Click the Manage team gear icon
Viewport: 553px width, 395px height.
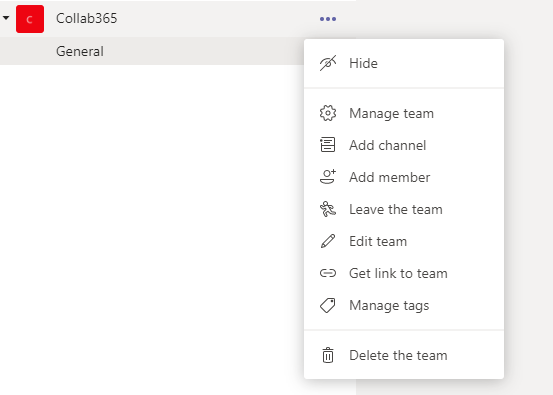[328, 113]
